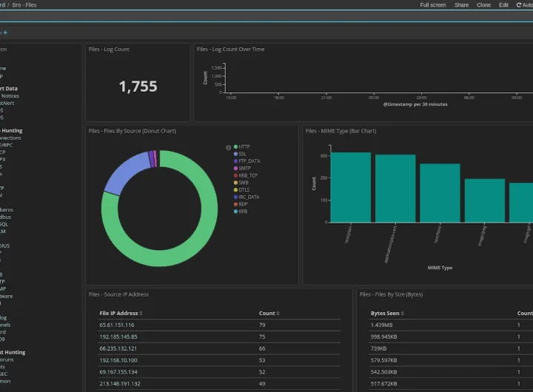Screen dimensions: 533x392
Task: Clone this dashboard
Action: tap(483, 5)
